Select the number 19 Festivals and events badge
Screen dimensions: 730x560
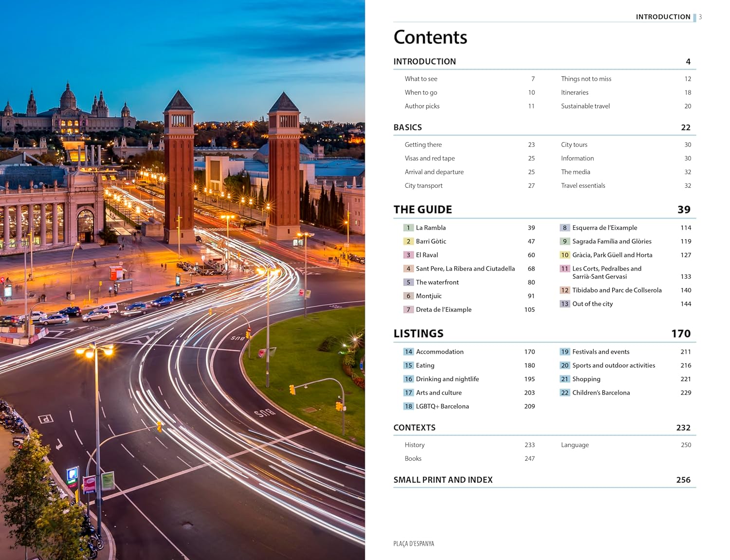(565, 352)
